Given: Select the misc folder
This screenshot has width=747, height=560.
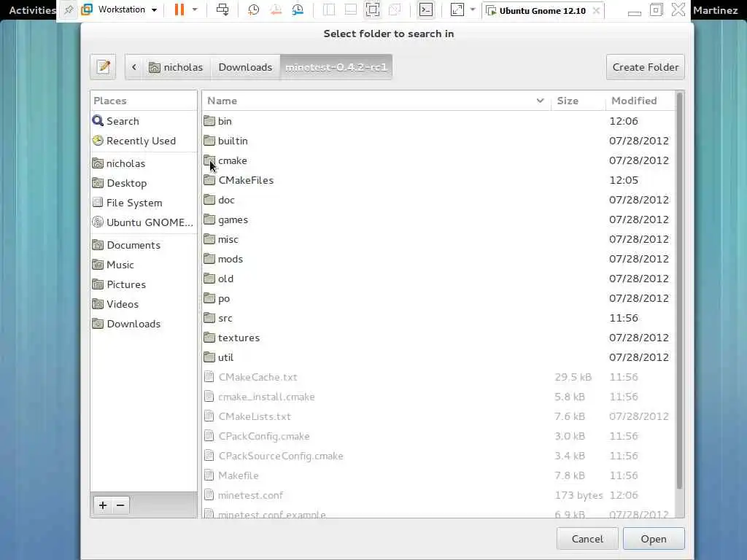Looking at the screenshot, I should [438, 239].
